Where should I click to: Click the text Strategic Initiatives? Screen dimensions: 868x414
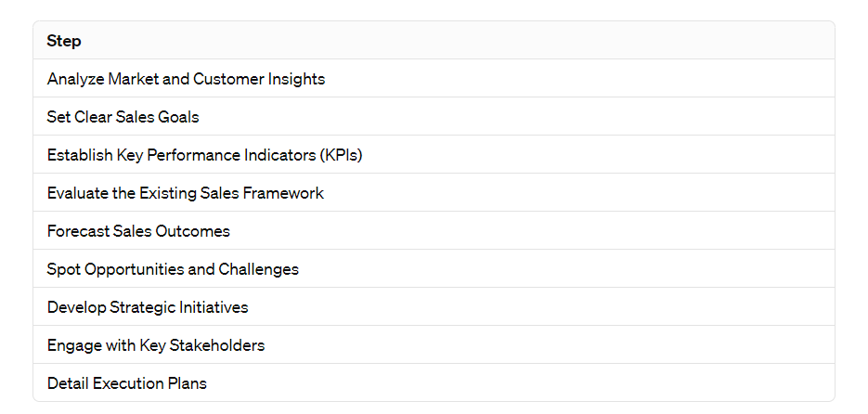[x=179, y=307]
